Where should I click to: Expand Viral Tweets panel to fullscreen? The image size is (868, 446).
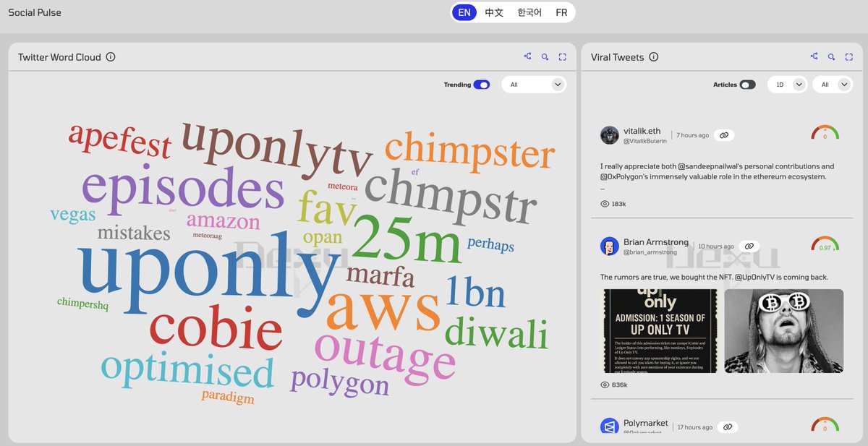click(848, 56)
